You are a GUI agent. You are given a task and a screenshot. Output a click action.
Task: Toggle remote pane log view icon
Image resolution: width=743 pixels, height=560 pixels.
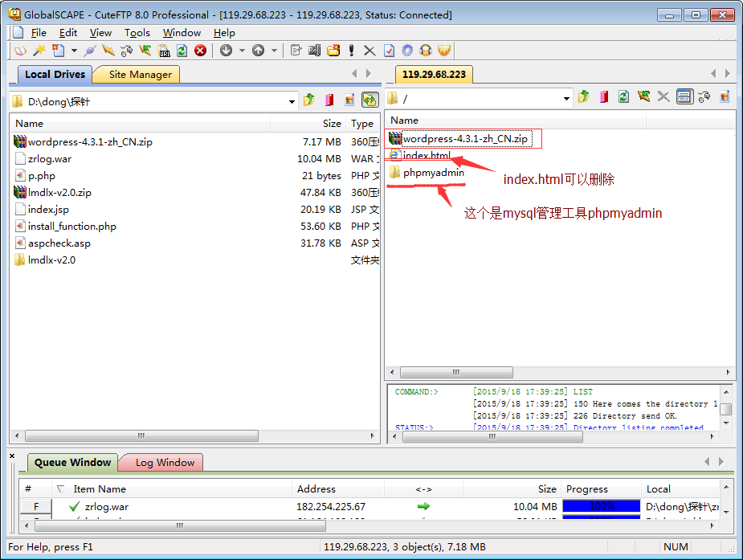point(684,97)
